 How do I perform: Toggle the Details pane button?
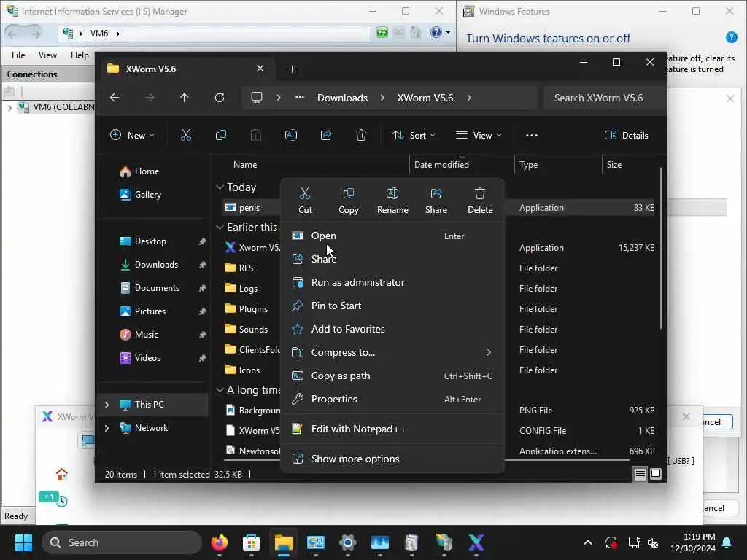pos(626,135)
